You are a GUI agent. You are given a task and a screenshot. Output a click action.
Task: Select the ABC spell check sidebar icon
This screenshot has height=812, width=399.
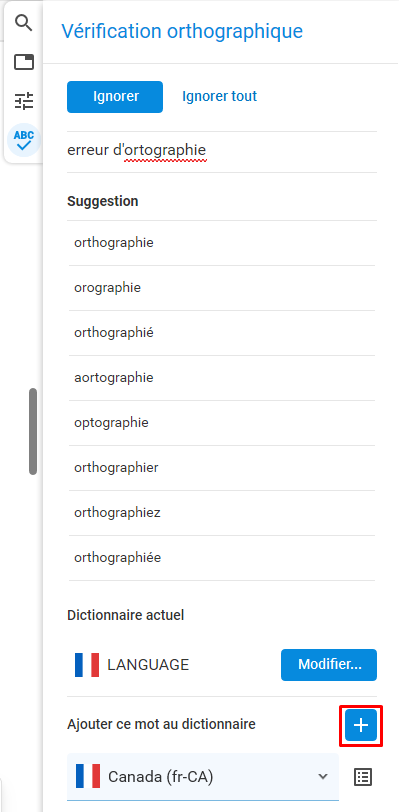point(24,140)
